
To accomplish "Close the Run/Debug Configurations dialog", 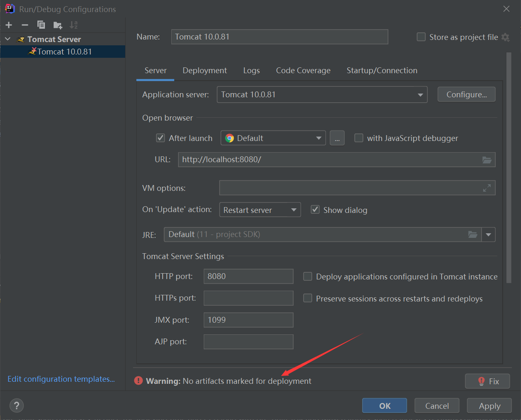I will 506,9.
